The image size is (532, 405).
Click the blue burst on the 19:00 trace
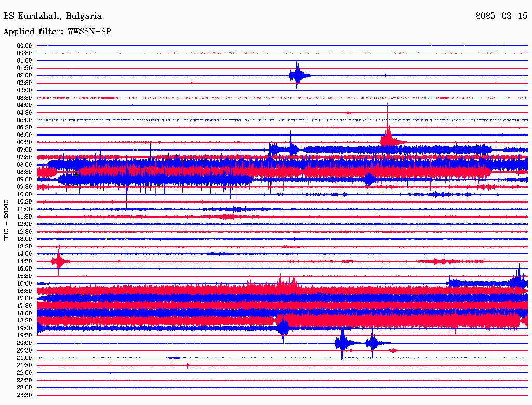(x=283, y=328)
